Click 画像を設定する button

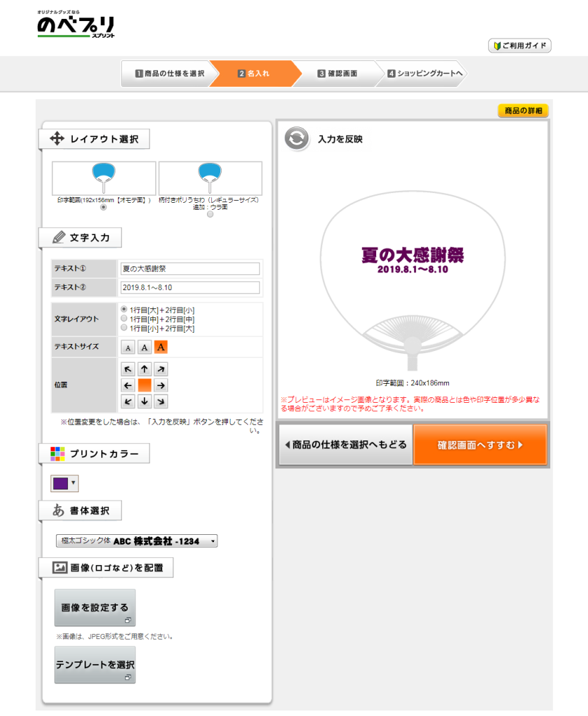95,608
